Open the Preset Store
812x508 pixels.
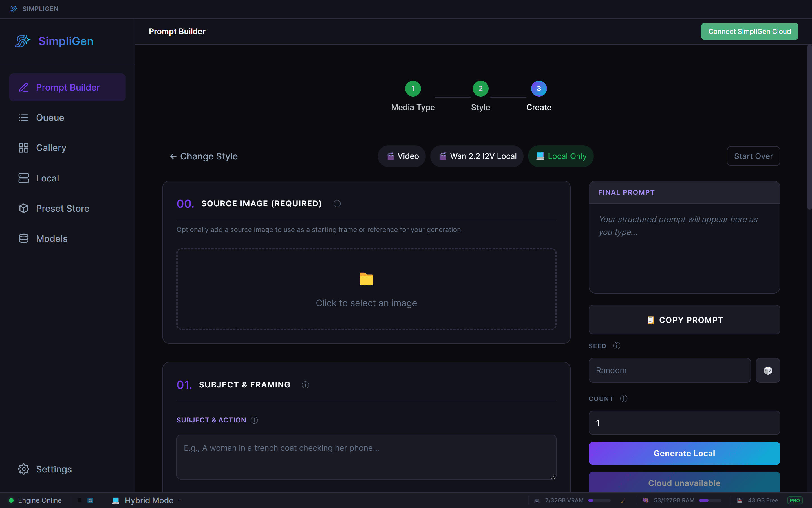click(x=67, y=208)
